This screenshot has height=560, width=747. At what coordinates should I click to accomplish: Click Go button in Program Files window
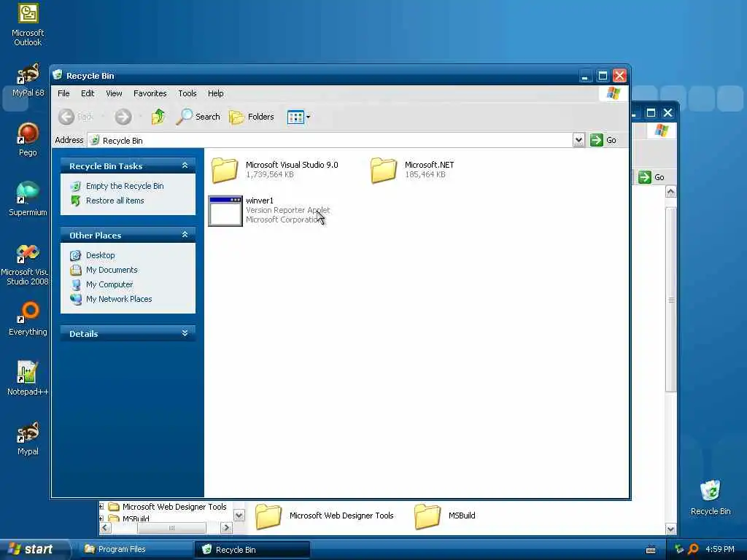651,177
